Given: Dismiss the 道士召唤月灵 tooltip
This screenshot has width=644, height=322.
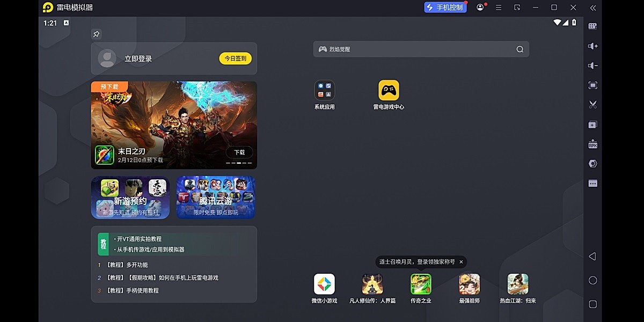Looking at the screenshot, I should [461, 262].
